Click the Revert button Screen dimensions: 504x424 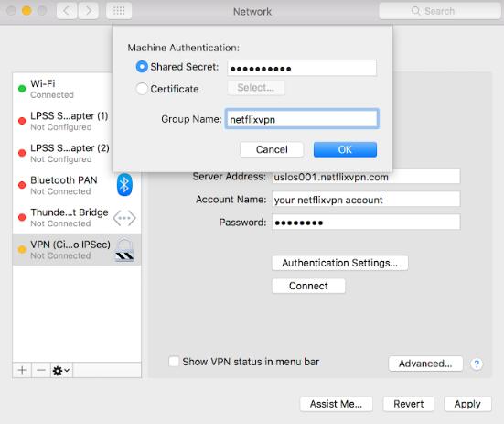point(408,404)
